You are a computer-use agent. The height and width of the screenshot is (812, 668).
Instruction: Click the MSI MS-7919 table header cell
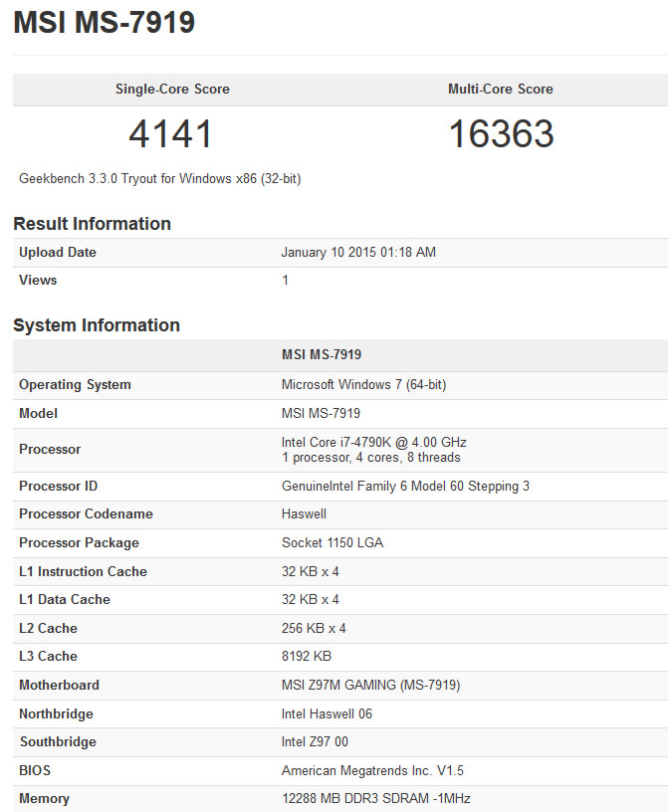click(322, 354)
